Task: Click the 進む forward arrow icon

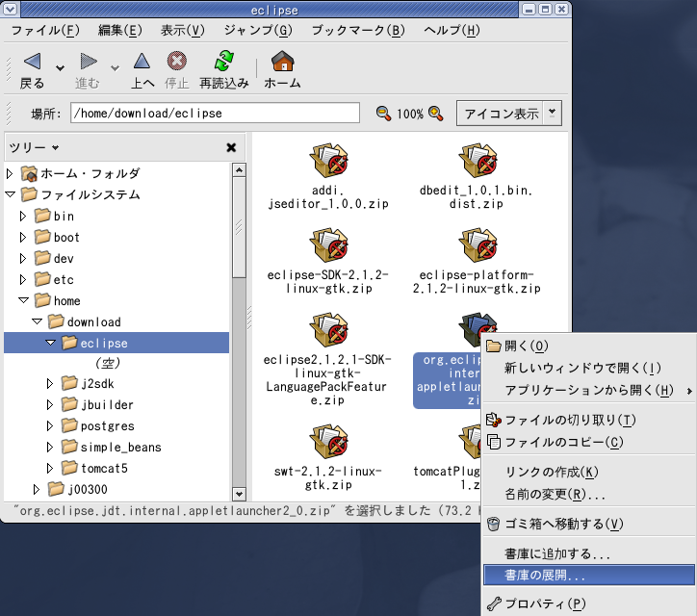Action: [x=88, y=62]
